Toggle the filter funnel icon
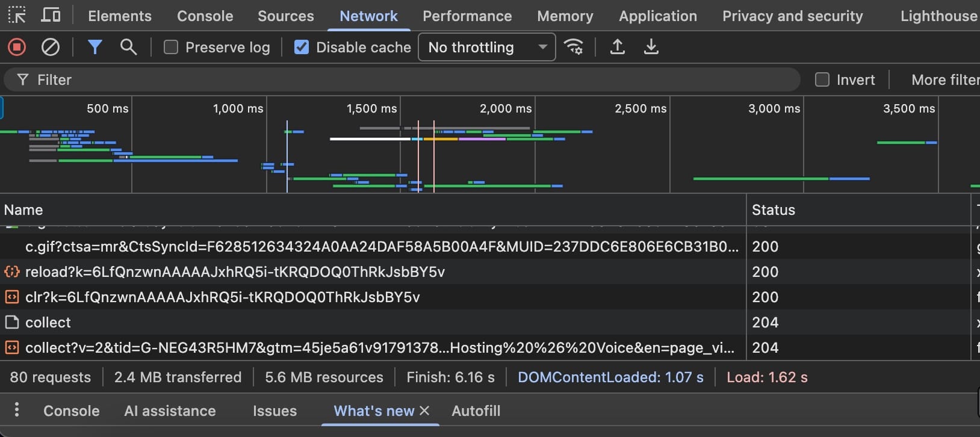 [95, 47]
